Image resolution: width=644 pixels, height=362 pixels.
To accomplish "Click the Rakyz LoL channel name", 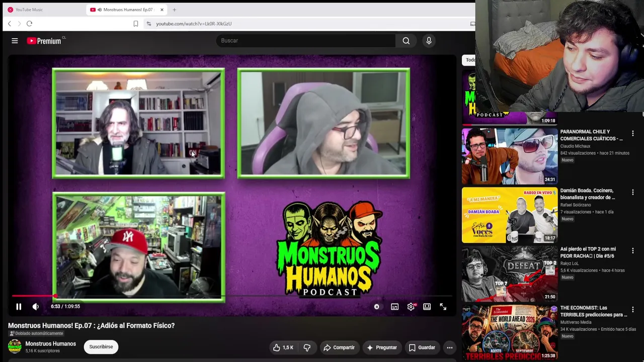I will coord(571,263).
